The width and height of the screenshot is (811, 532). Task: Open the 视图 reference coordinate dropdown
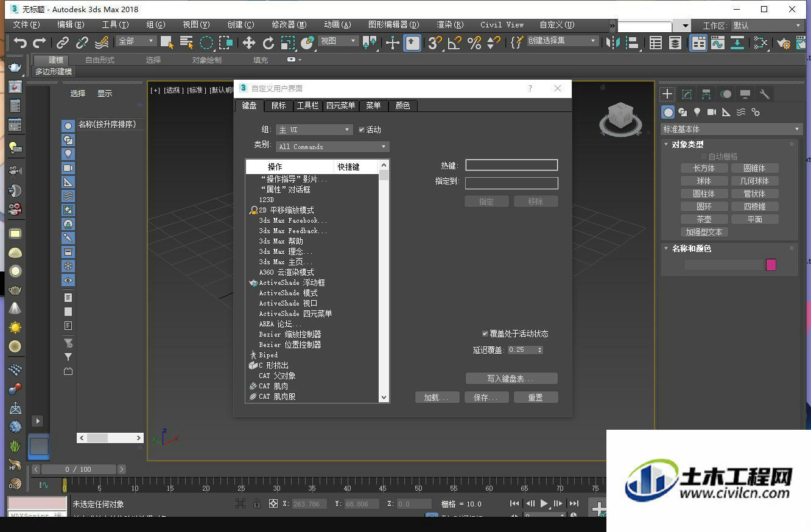click(x=339, y=41)
